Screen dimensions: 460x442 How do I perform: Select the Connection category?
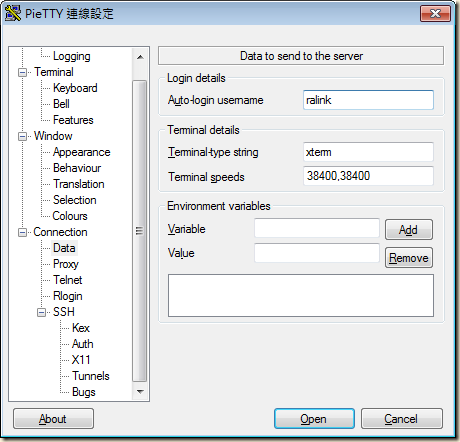click(60, 232)
